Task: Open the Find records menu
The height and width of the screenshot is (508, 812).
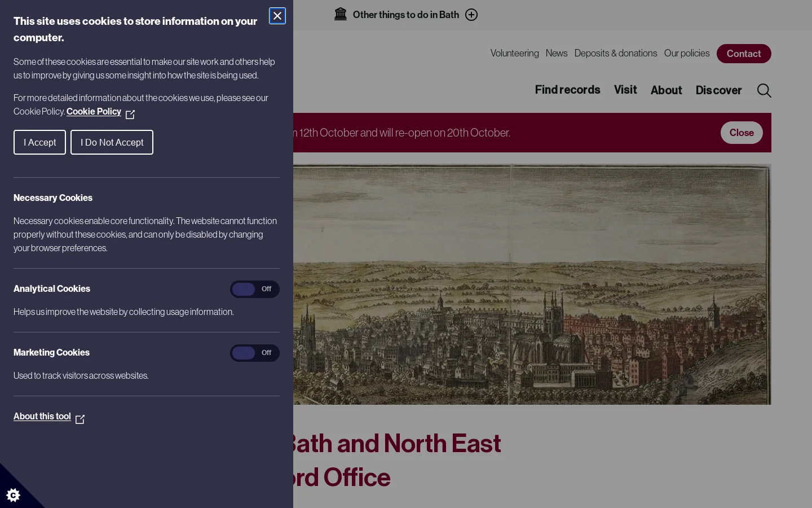Action: [567, 90]
